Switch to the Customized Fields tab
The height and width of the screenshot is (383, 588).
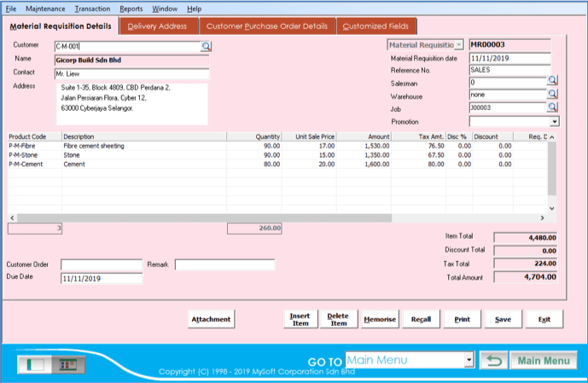[376, 26]
